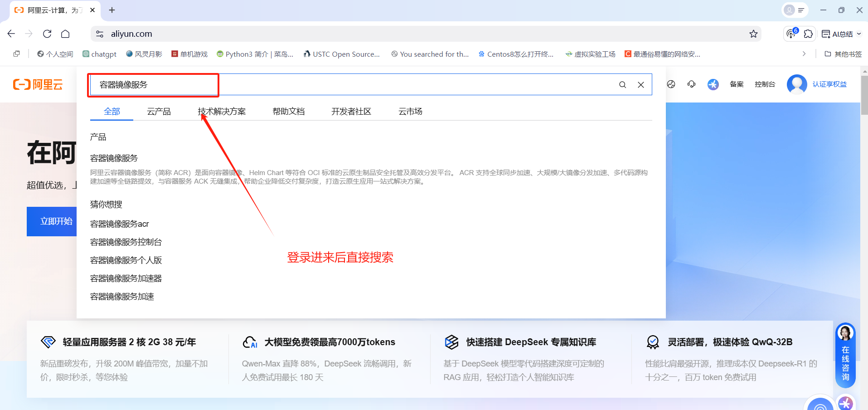Screen dimensions: 868x410
Task: Bookmark this page with the star icon
Action: click(x=753, y=34)
